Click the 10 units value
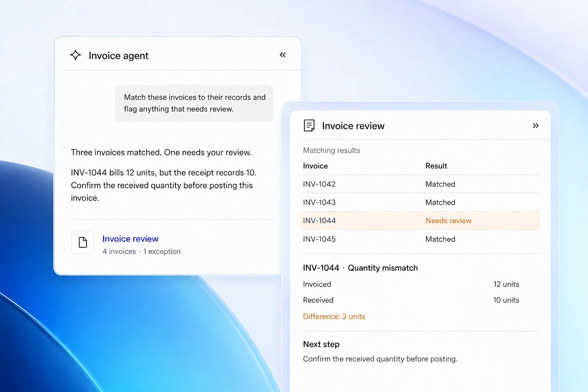Screen dimensions: 588x392 [506, 300]
